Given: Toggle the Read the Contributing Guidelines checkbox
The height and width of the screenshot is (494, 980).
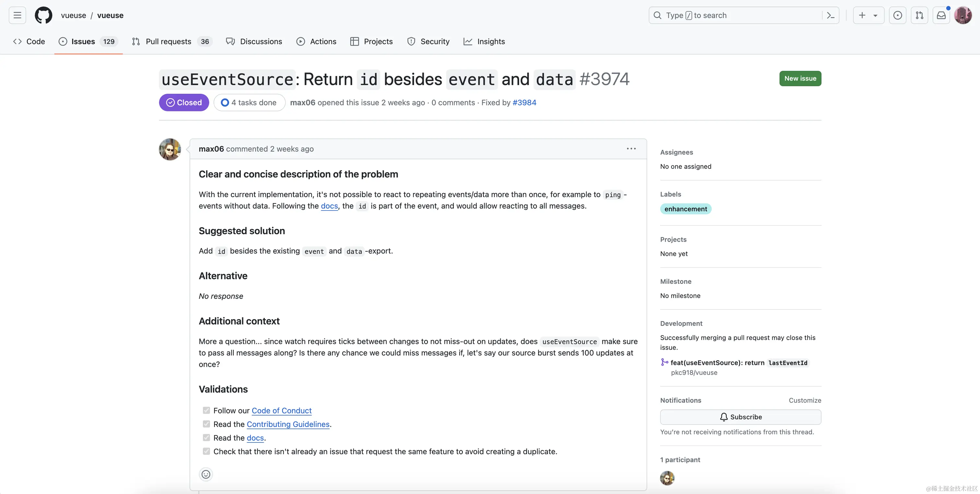Looking at the screenshot, I should pos(206,424).
